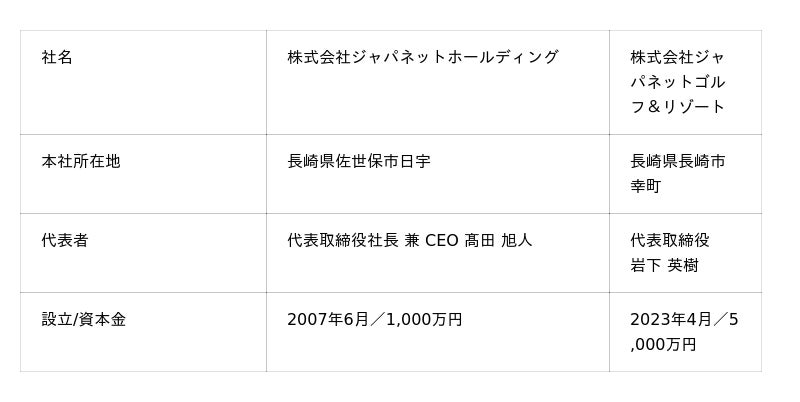Click the 長崎県佐世保市日宇 address text
The image size is (800, 402).
click(359, 161)
